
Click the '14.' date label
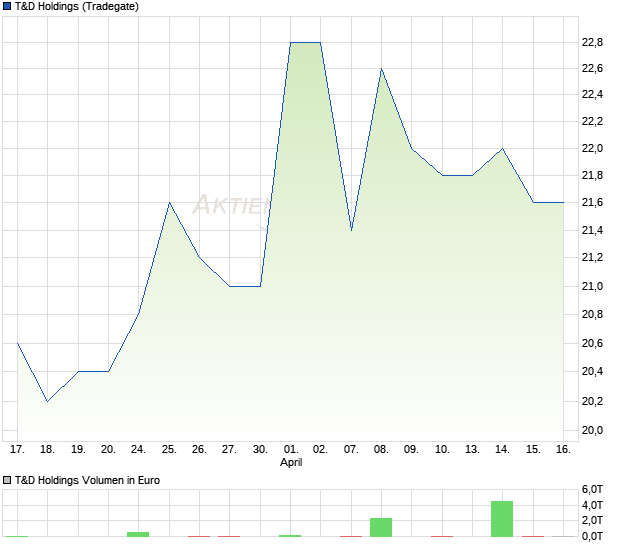[502, 450]
